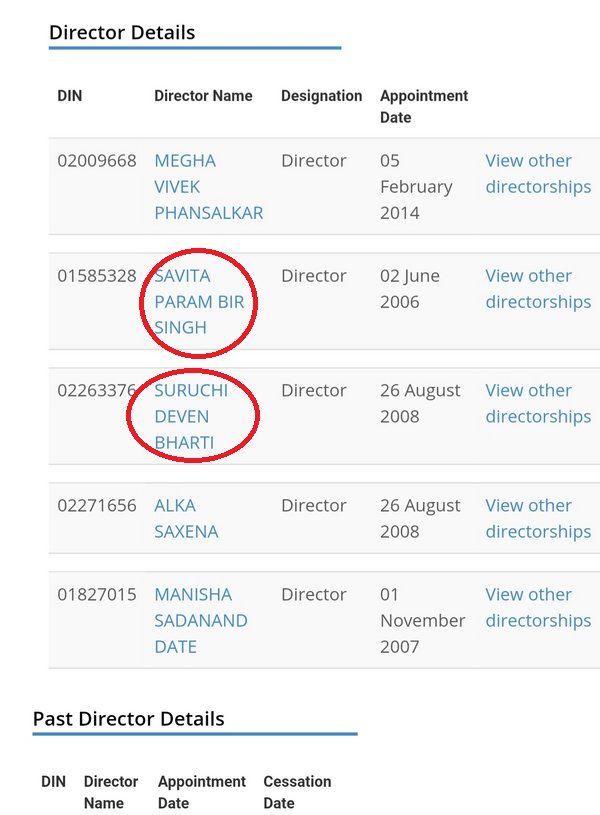600x815 pixels.
Task: Click the Past Director Details heading
Action: tap(128, 719)
